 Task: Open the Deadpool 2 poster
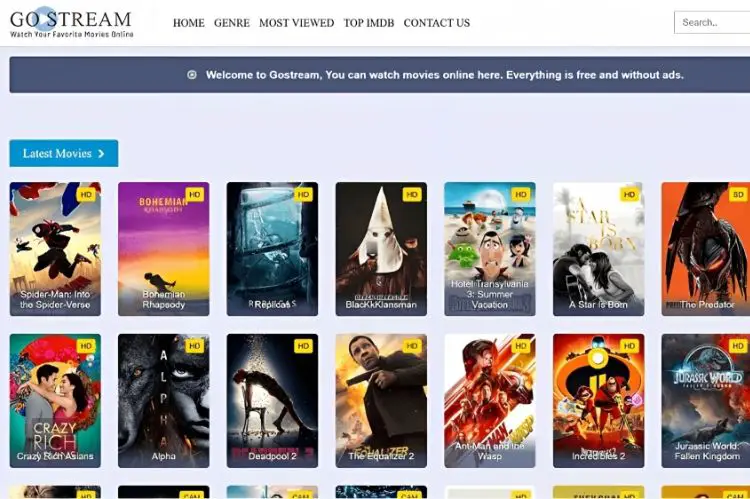[x=272, y=401]
